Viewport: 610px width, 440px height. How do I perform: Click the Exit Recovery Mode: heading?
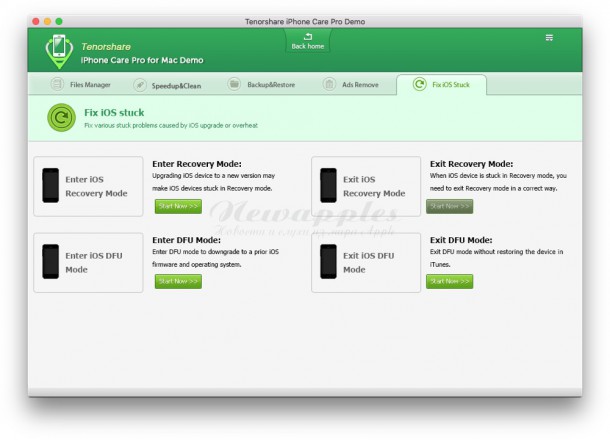[x=472, y=164]
